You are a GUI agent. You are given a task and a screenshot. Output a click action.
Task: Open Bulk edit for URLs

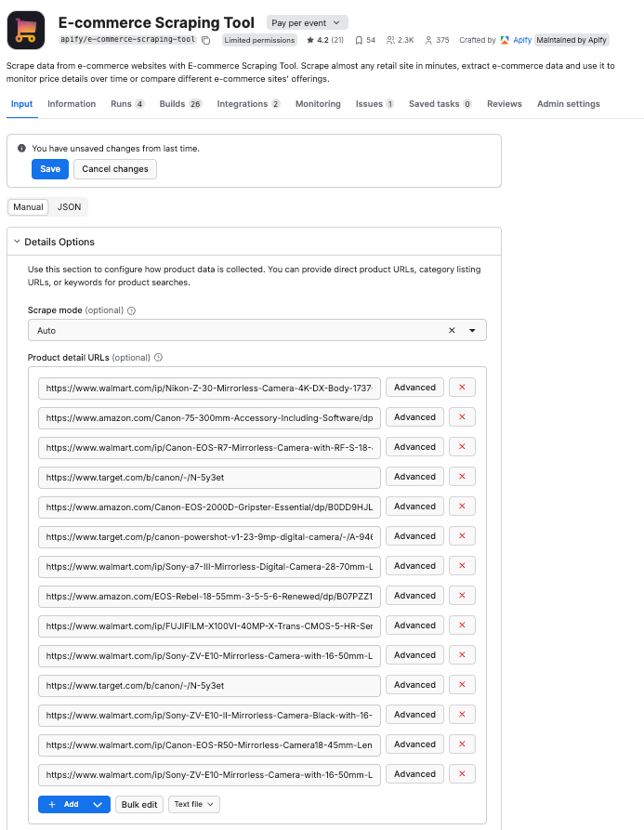pos(138,804)
